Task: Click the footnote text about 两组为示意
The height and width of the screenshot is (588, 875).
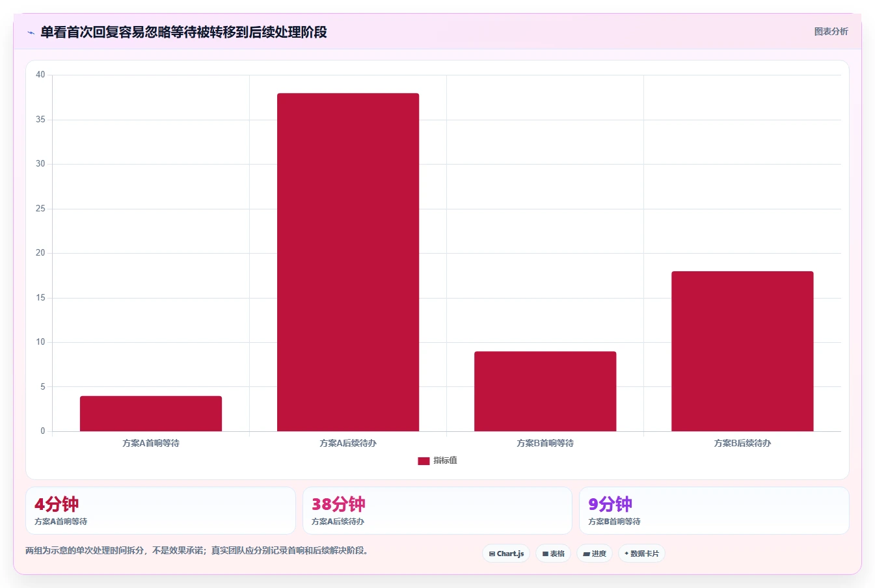Action: pos(198,550)
